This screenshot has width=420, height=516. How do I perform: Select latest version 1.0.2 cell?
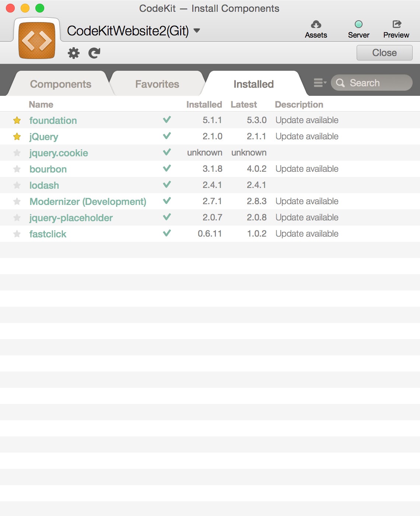coord(256,234)
